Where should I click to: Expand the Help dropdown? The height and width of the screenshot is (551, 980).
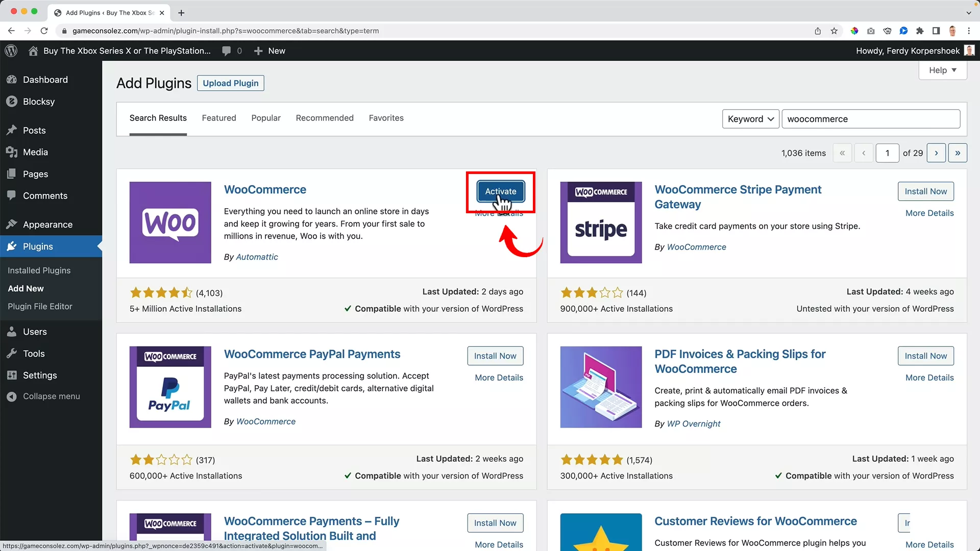[942, 70]
